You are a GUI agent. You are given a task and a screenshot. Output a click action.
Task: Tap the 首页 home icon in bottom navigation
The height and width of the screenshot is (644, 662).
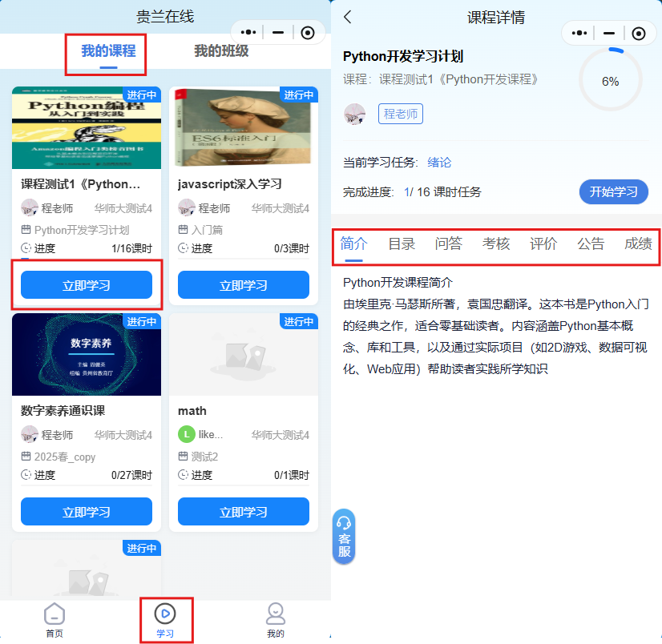click(54, 615)
